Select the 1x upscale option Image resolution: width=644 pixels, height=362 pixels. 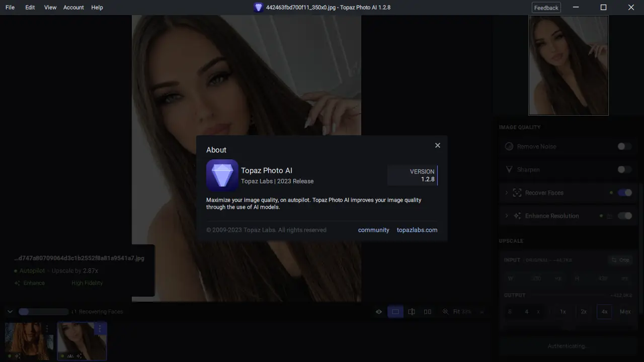coord(563,312)
